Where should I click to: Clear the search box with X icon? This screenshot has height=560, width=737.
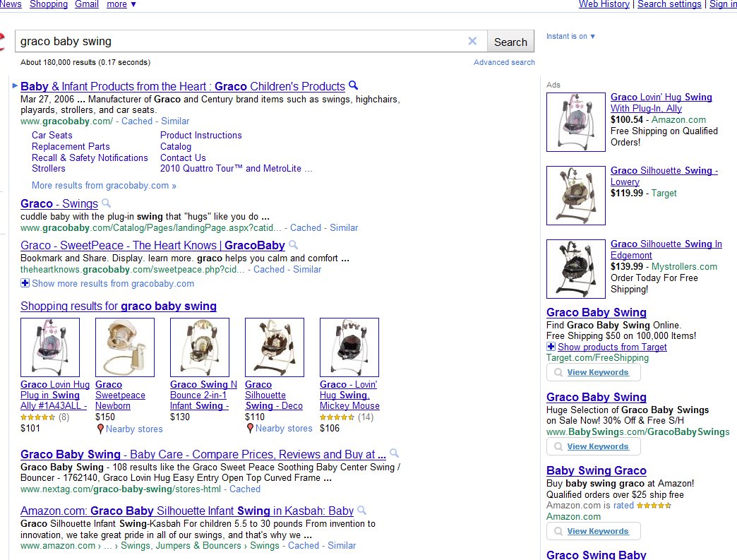(x=472, y=41)
